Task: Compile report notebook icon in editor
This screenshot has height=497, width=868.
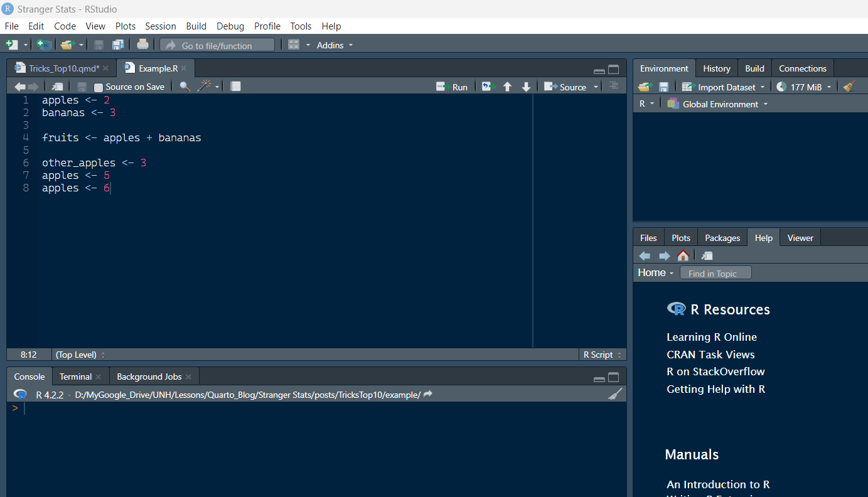Action: coord(235,87)
